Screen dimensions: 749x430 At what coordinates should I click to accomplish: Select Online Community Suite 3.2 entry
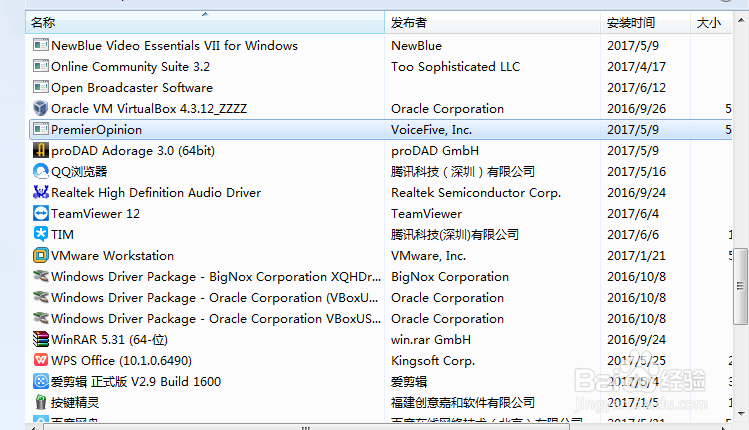(130, 66)
